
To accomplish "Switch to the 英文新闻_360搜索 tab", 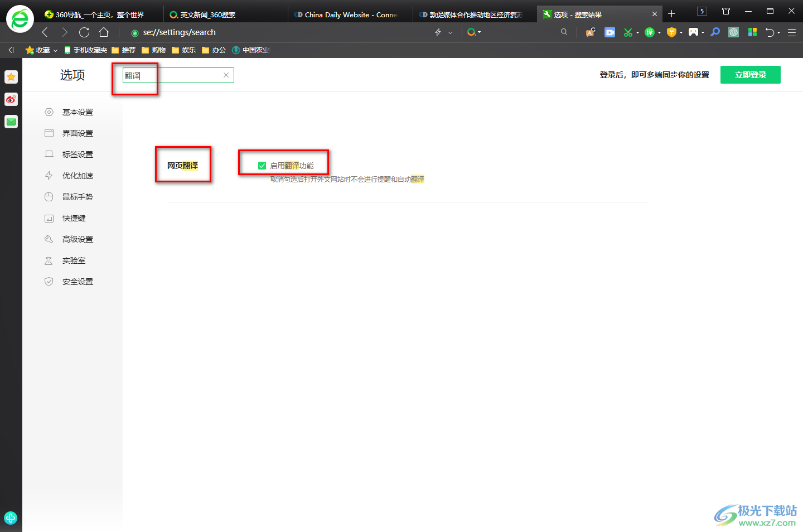I will pyautogui.click(x=226, y=14).
